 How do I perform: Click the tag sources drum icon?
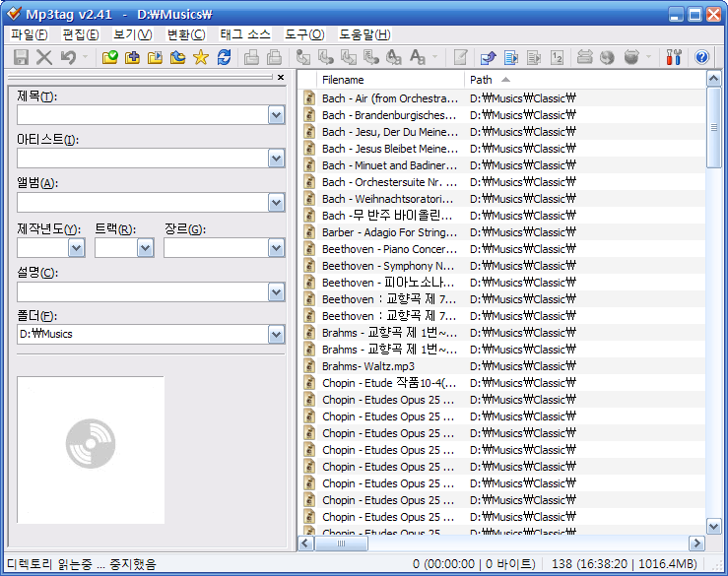pyautogui.click(x=631, y=57)
